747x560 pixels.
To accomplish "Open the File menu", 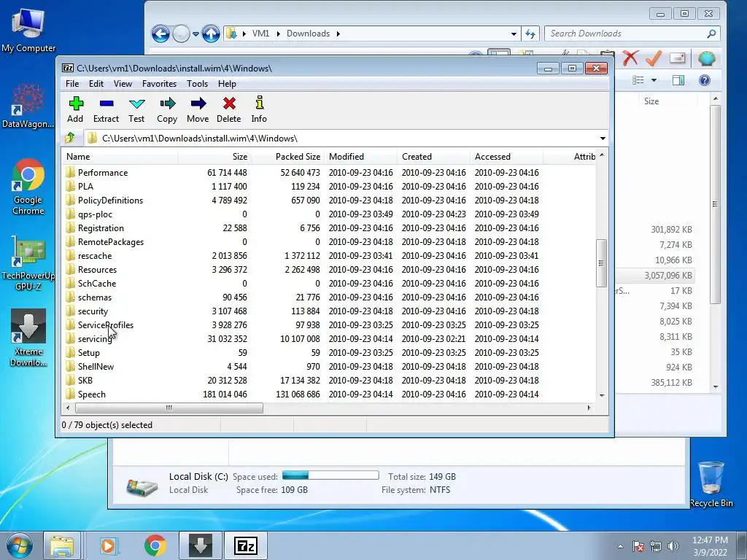I will [x=72, y=84].
